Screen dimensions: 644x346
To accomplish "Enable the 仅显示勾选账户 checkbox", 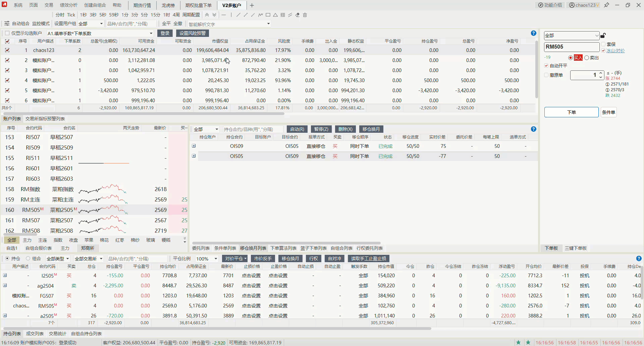I will (7, 33).
